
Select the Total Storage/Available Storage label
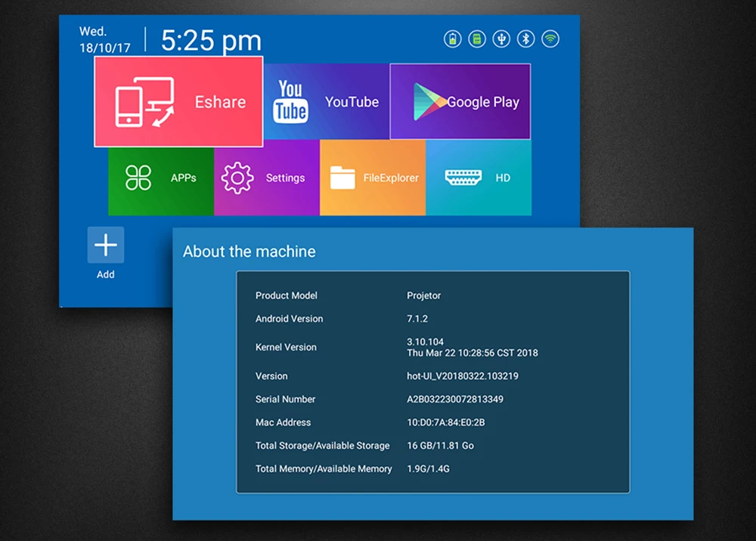(323, 446)
